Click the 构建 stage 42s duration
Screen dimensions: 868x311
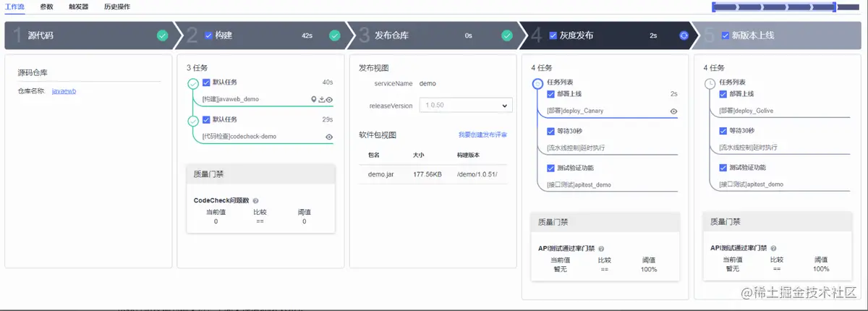pos(307,35)
